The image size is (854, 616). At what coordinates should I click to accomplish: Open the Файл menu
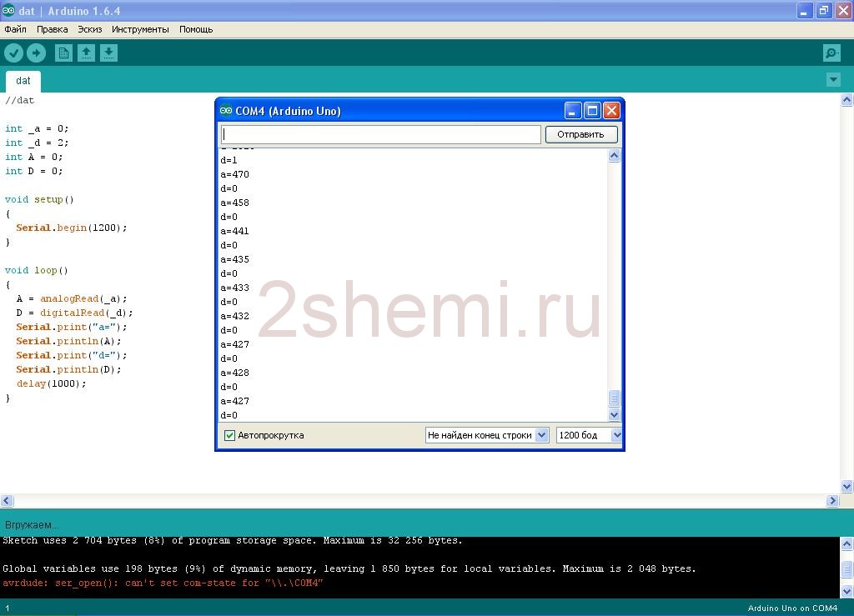(15, 29)
